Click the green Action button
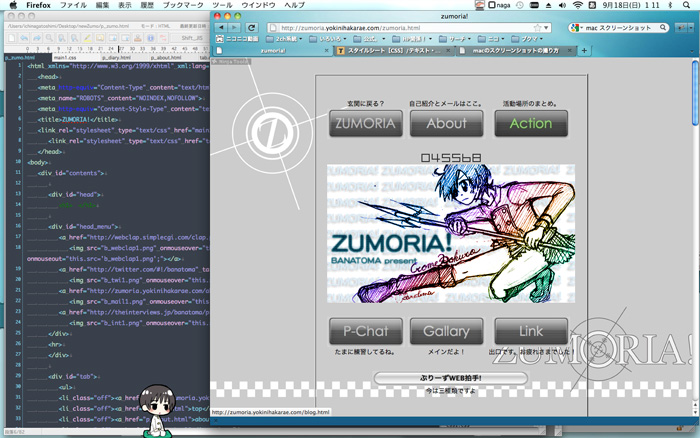Screen dimensions: 700x438 point(531,123)
